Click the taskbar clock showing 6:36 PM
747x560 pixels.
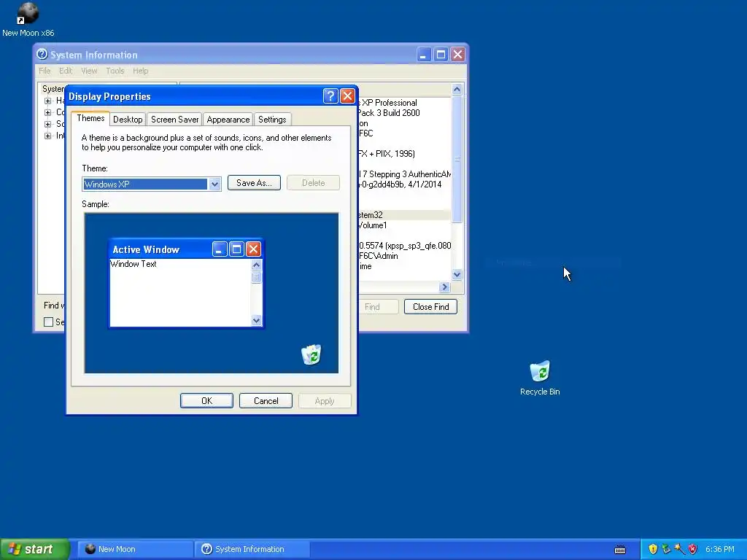pyautogui.click(x=719, y=549)
